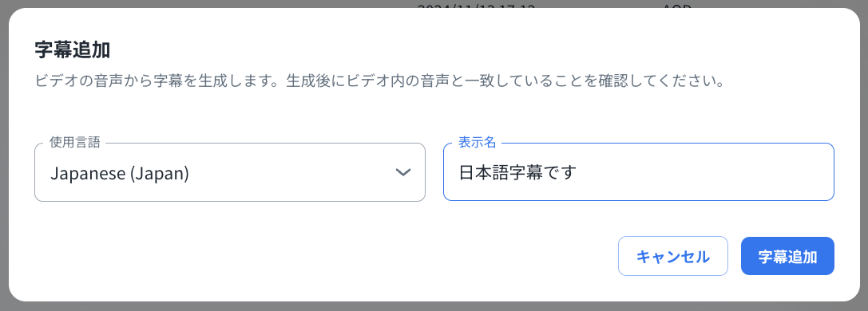Focus the 表示名 input field
The image size is (868, 311).
(x=638, y=172)
